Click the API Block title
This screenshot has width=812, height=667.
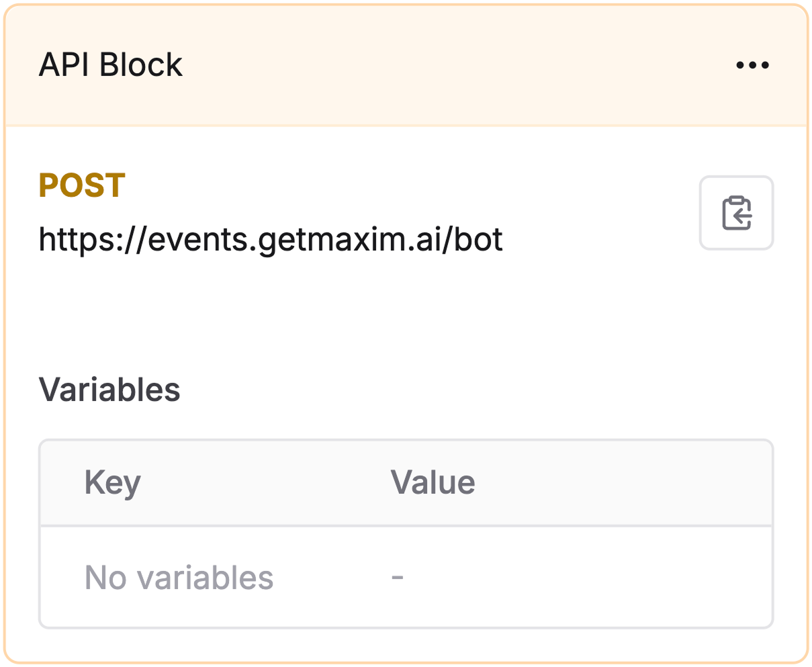[111, 64]
